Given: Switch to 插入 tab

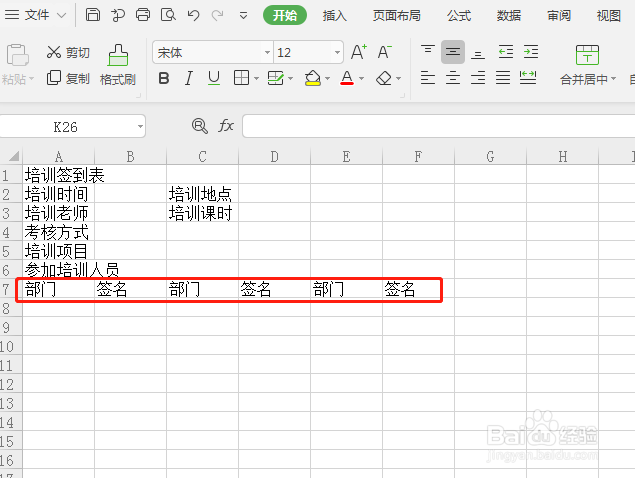Looking at the screenshot, I should point(335,15).
